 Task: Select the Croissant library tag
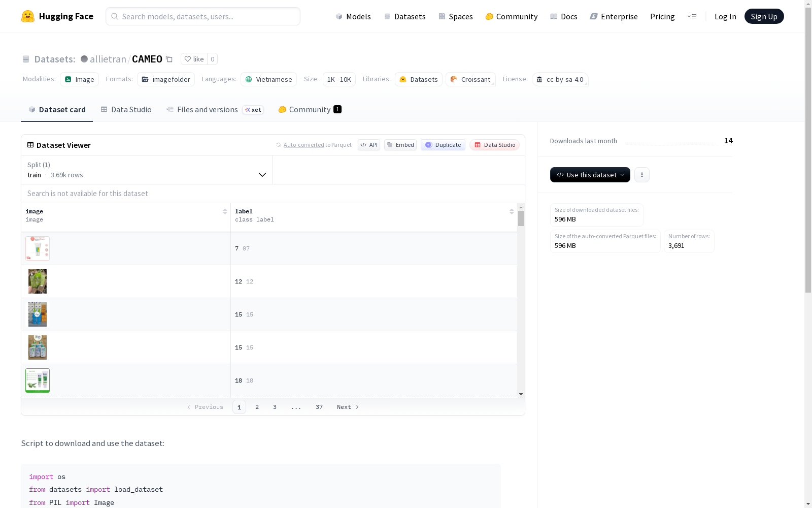pyautogui.click(x=470, y=79)
